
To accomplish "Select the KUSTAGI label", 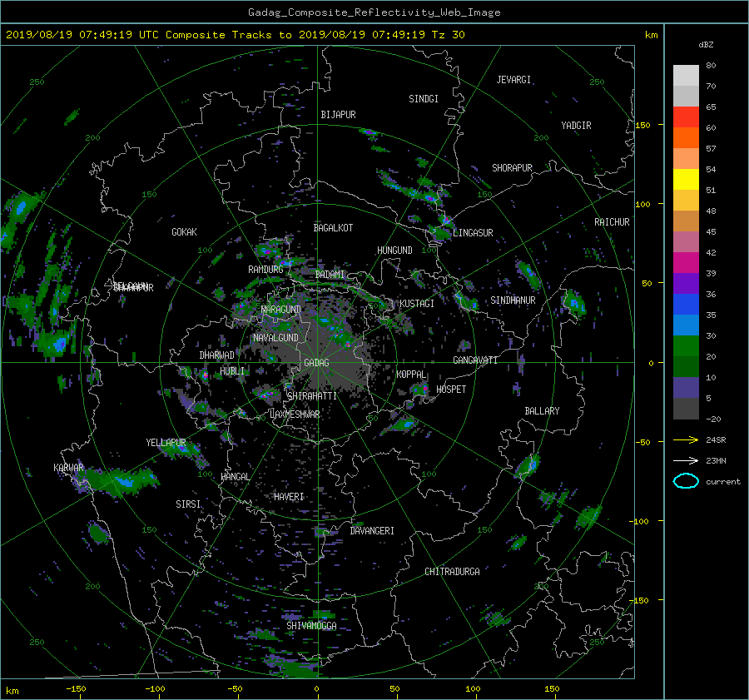I will click(417, 304).
